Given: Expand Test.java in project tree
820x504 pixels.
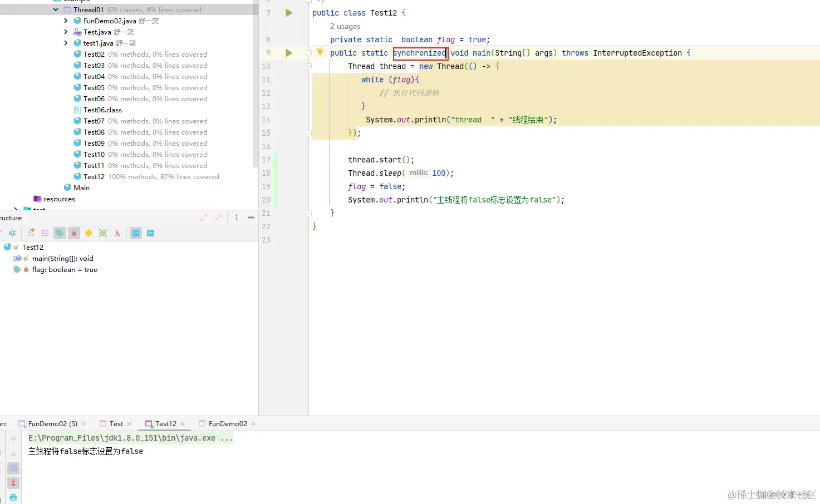Looking at the screenshot, I should (x=66, y=32).
